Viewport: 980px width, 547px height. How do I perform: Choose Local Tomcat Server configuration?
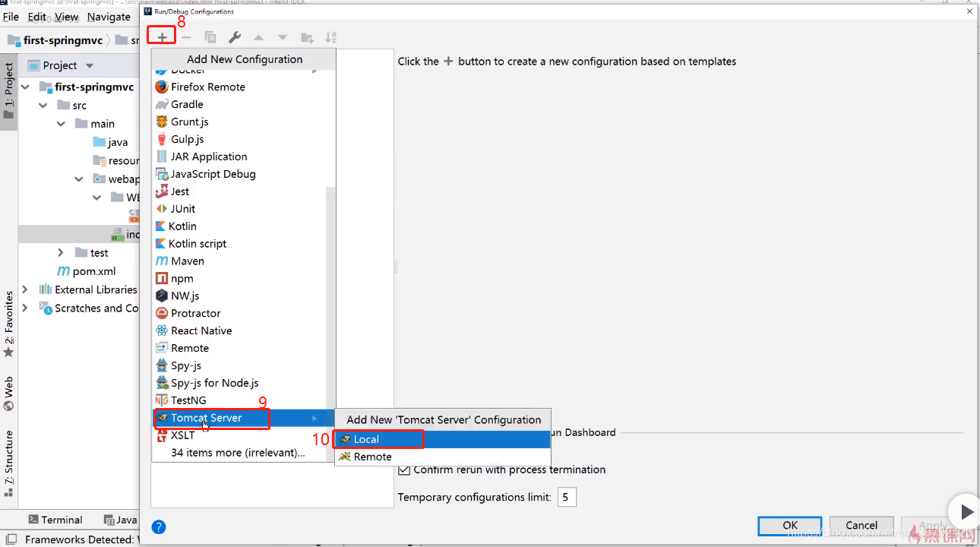(442, 440)
